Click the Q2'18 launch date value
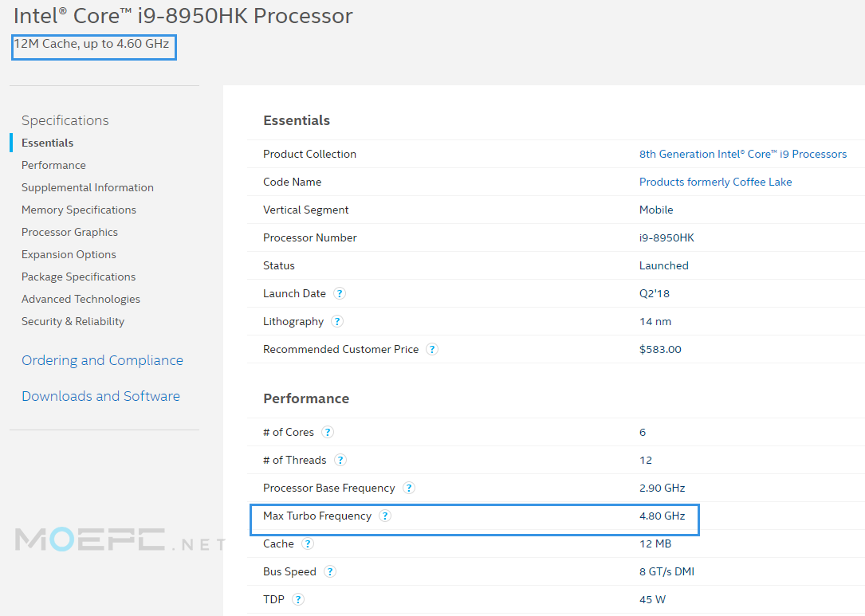Image resolution: width=865 pixels, height=616 pixels. pyautogui.click(x=655, y=293)
